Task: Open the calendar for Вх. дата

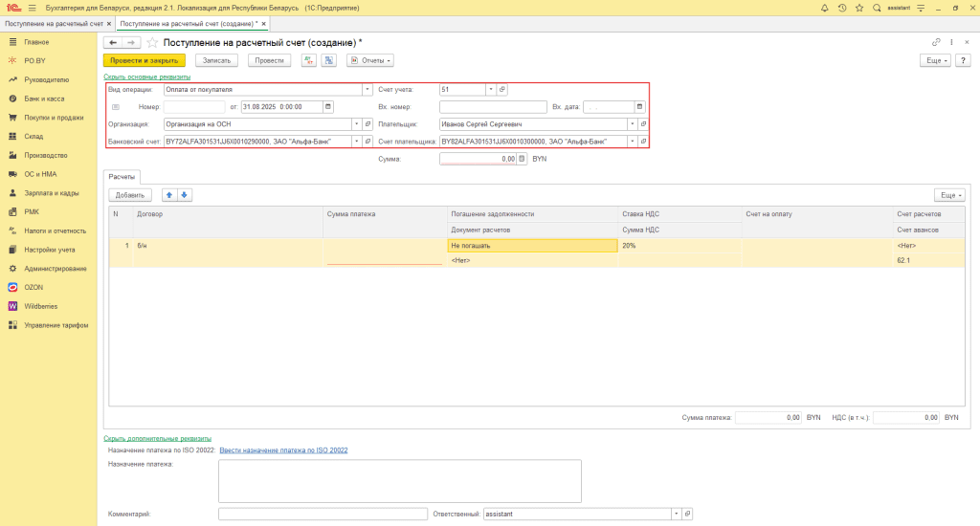Action: (639, 107)
